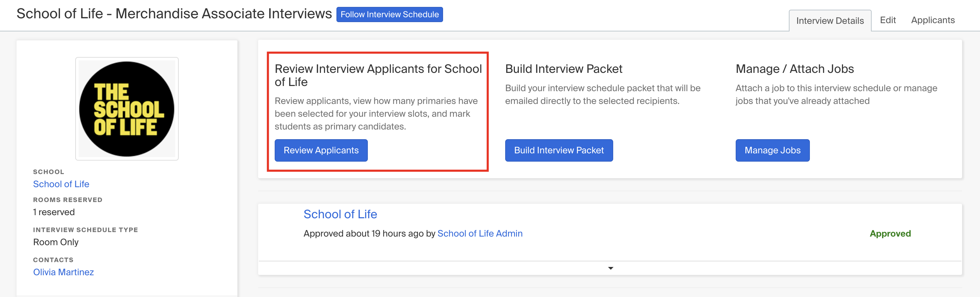Viewport: 980px width, 297px height.
Task: Click The School of Life logo thumbnail
Action: (x=127, y=109)
